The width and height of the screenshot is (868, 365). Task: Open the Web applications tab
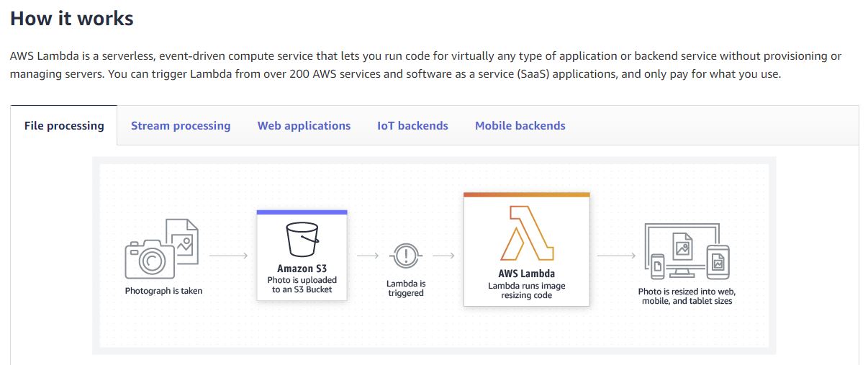pyautogui.click(x=304, y=126)
